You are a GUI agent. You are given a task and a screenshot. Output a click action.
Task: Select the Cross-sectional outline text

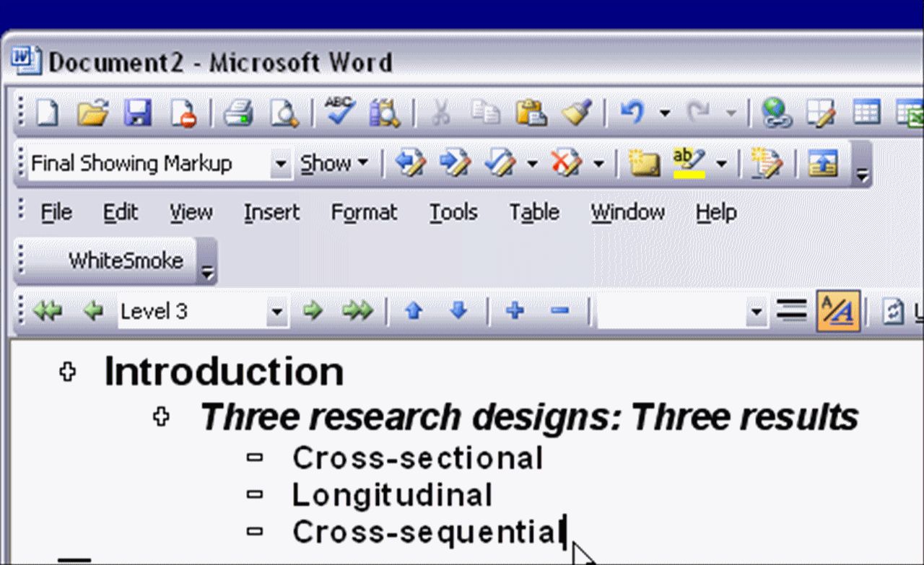pyautogui.click(x=417, y=457)
